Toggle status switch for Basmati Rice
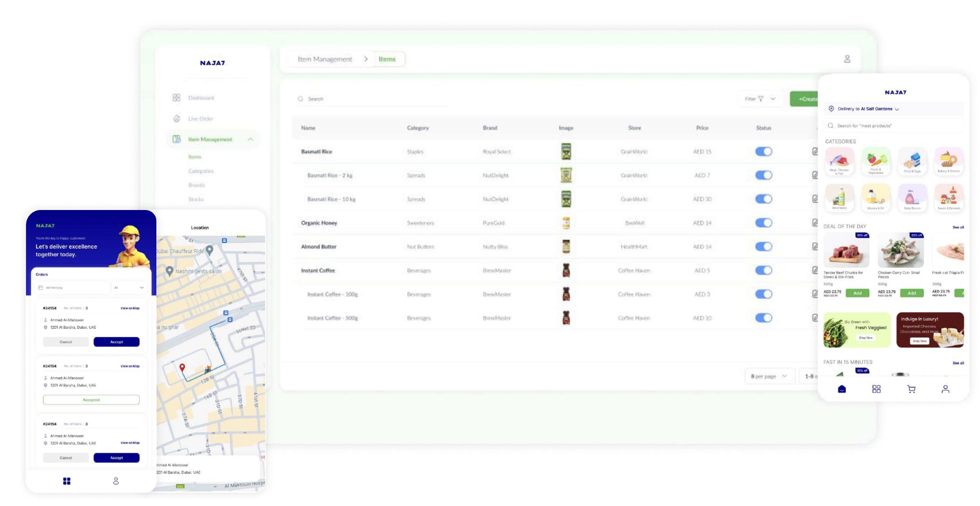Viewport: 980px width, 506px height. click(763, 151)
